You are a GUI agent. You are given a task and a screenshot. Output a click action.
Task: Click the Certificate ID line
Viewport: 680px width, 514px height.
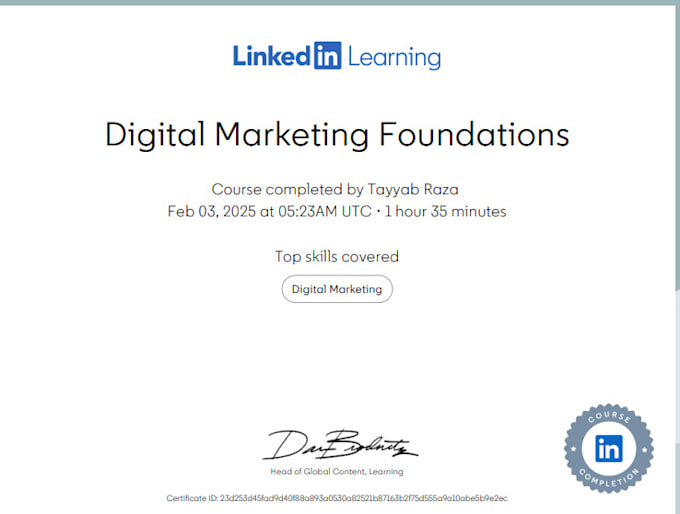337,498
